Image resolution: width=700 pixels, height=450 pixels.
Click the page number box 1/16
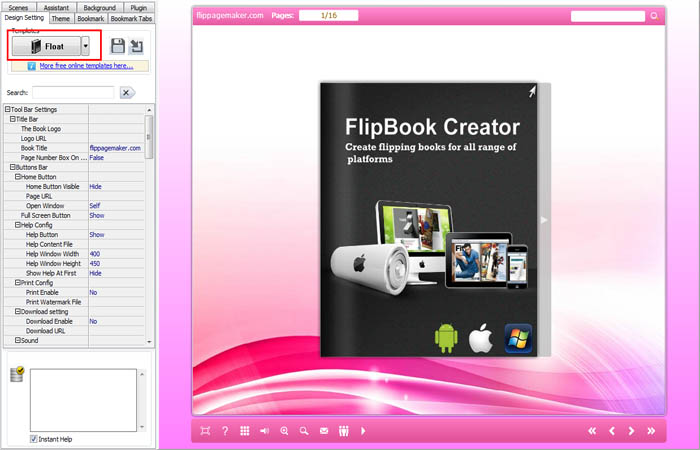tap(329, 15)
